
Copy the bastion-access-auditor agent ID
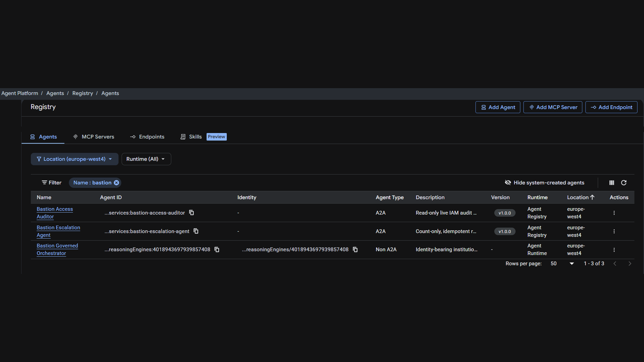(x=192, y=213)
